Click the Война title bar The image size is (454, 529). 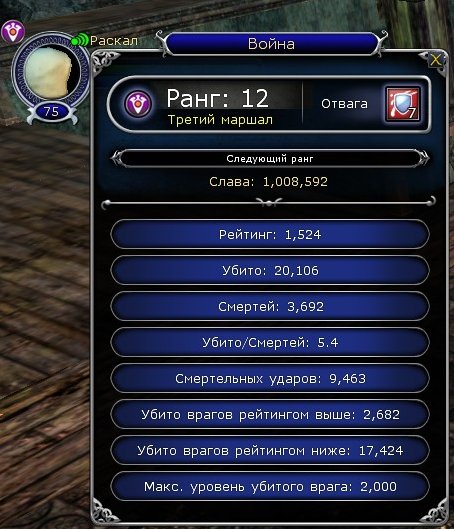pyautogui.click(x=271, y=44)
